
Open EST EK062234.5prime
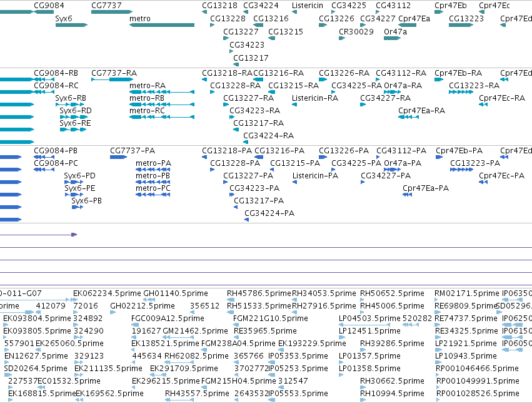107,293
